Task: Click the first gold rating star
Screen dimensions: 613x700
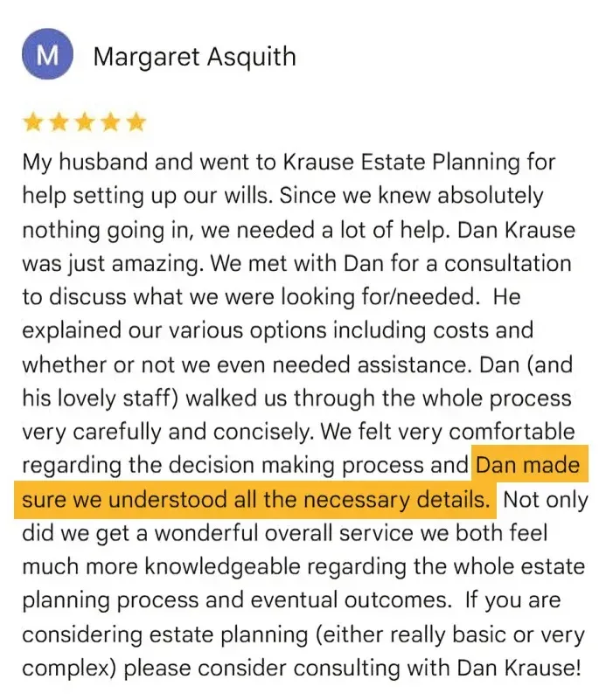Action: 32,121
